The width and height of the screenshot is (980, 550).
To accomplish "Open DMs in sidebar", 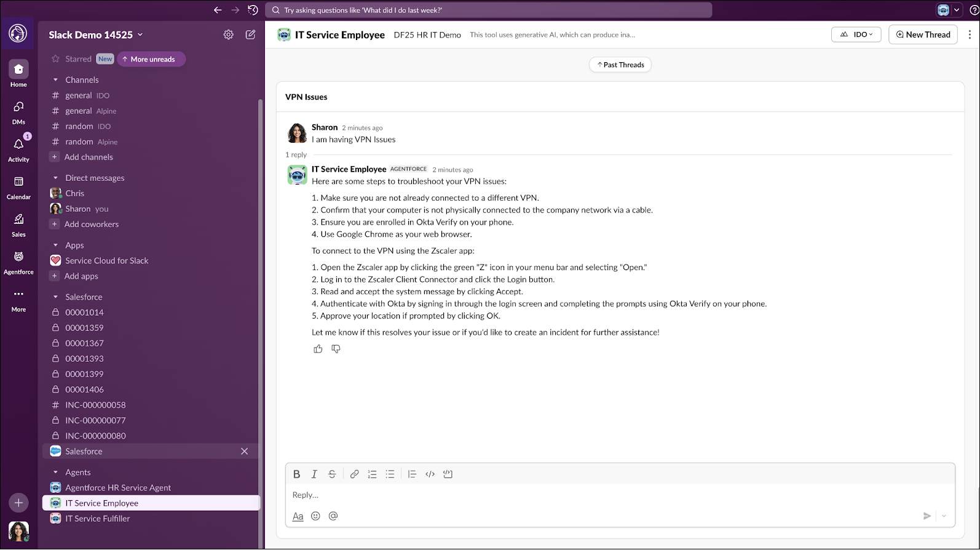I will pos(18,112).
